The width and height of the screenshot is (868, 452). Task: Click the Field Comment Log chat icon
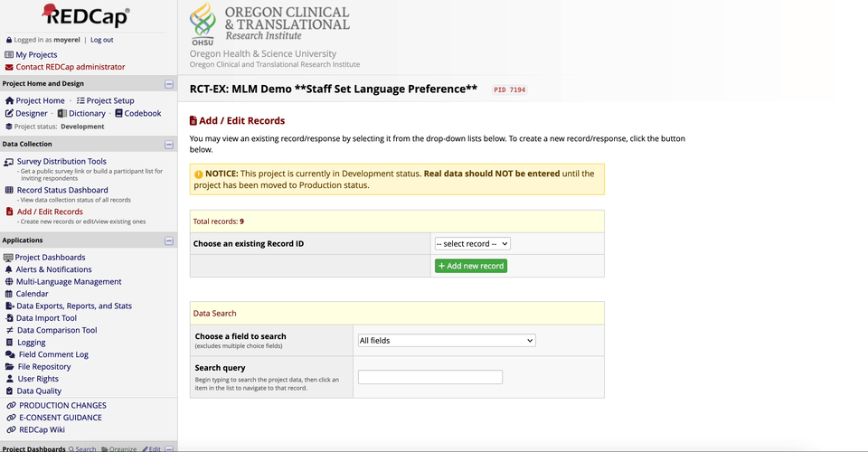point(10,354)
